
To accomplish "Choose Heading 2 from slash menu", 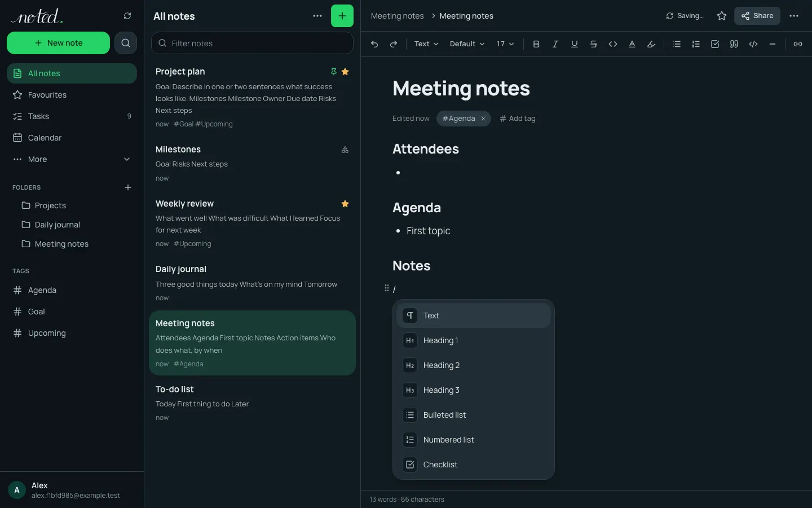I will pyautogui.click(x=474, y=365).
